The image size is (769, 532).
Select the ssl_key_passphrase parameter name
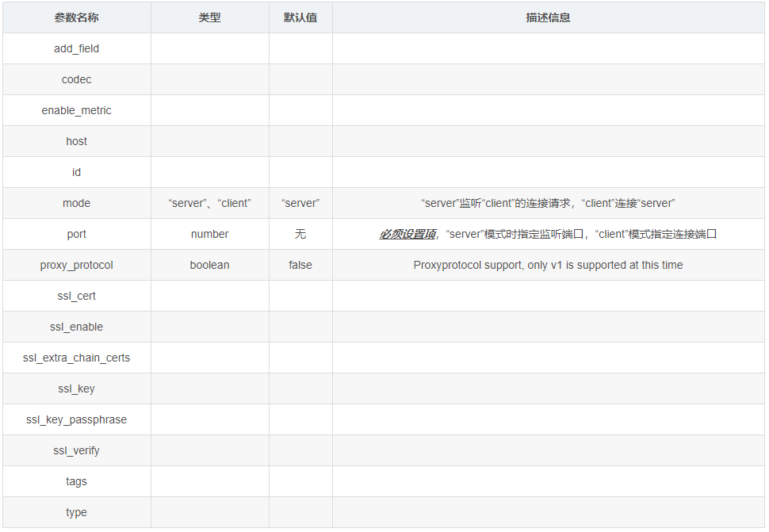click(x=77, y=419)
